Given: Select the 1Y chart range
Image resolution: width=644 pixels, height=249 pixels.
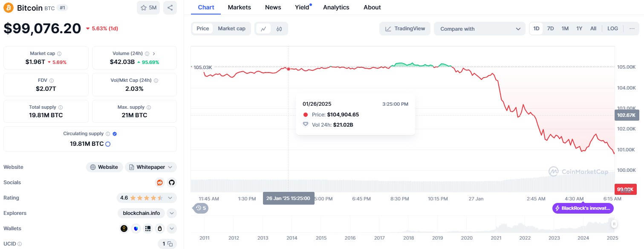Looking at the screenshot, I should point(579,28).
